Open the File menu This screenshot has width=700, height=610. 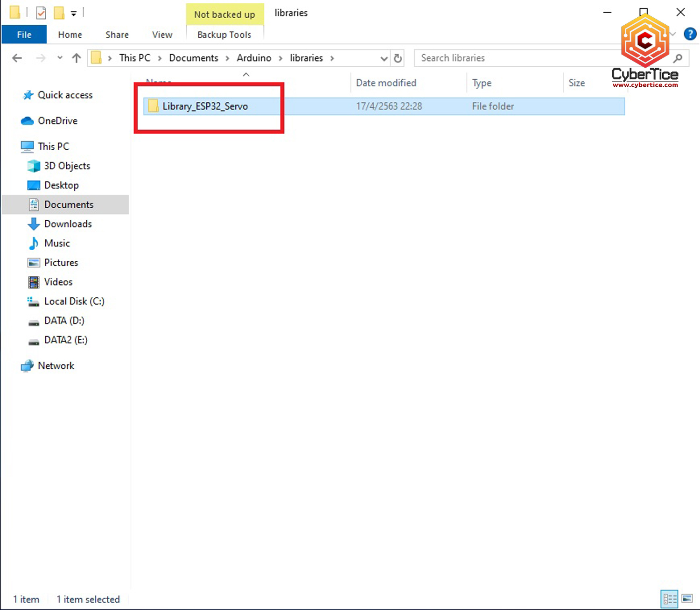(24, 35)
